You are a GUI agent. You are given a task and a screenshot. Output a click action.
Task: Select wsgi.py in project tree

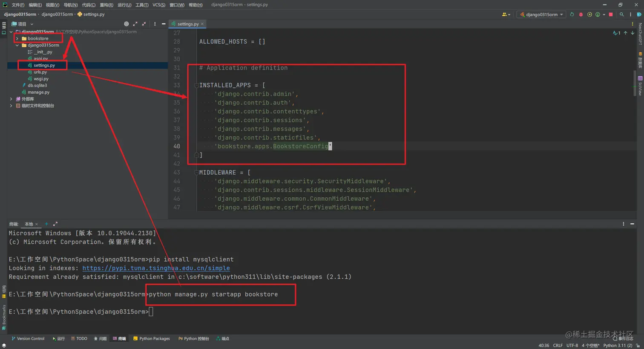pyautogui.click(x=41, y=79)
